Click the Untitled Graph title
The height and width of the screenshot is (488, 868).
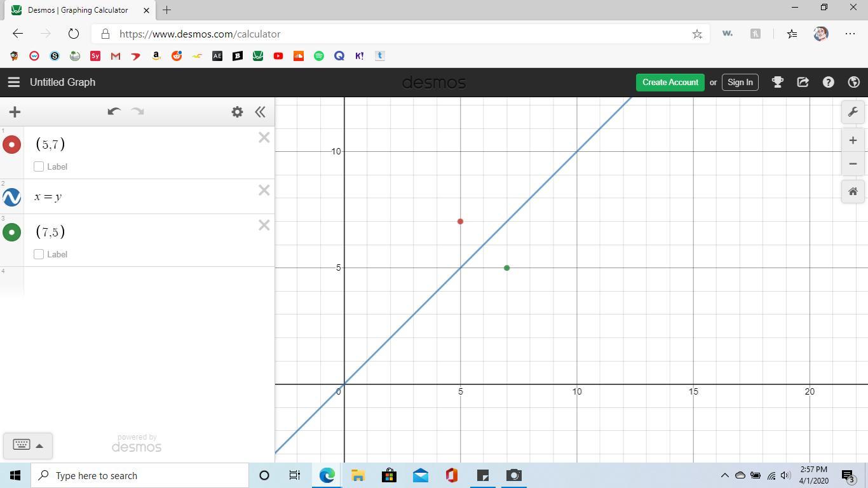62,82
